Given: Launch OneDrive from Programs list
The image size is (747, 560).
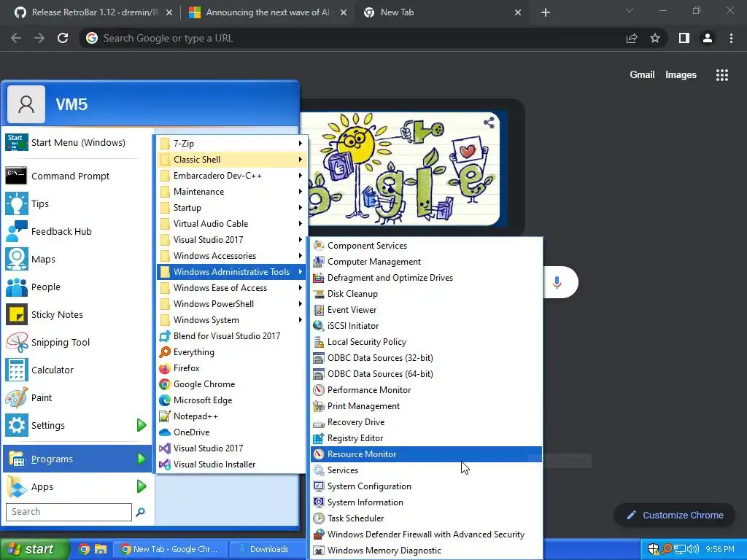Looking at the screenshot, I should tap(231, 432).
